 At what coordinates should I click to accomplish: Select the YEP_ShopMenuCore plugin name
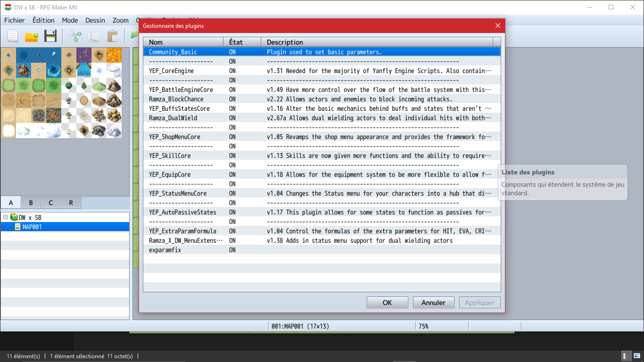pos(174,137)
